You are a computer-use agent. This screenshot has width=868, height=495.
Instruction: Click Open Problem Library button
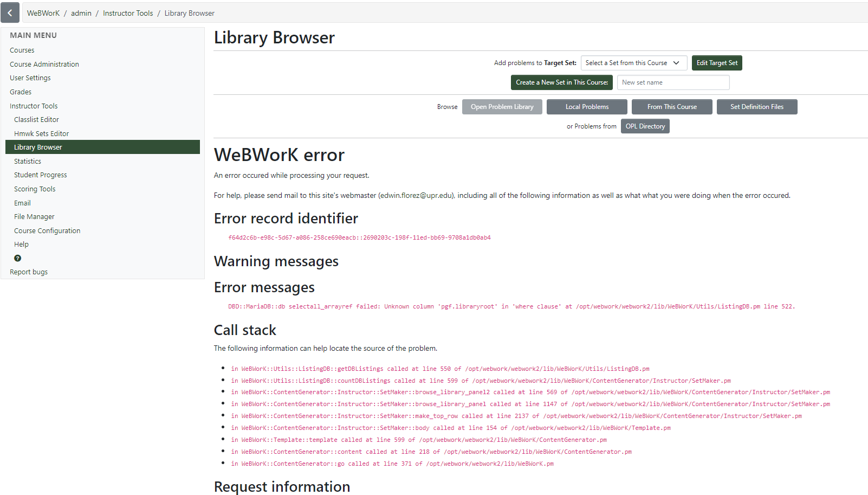502,107
